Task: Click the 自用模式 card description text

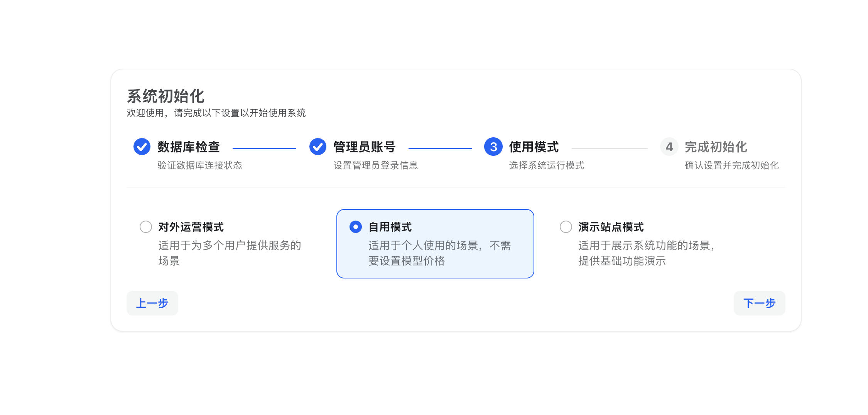Action: pos(440,253)
